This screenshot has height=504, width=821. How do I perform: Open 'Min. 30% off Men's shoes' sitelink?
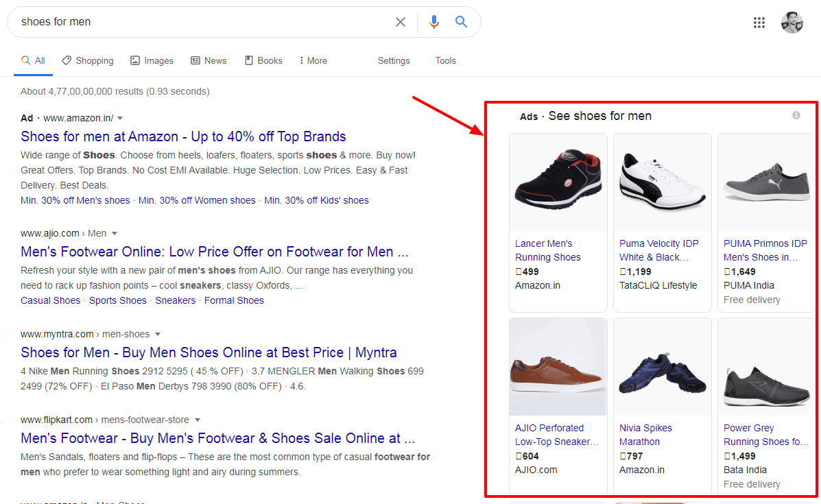(x=75, y=200)
